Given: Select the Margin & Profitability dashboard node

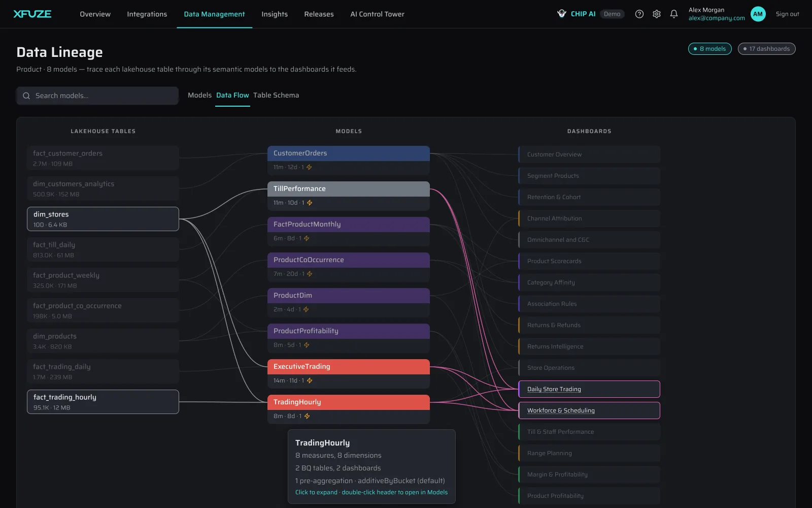Looking at the screenshot, I should pyautogui.click(x=589, y=474).
